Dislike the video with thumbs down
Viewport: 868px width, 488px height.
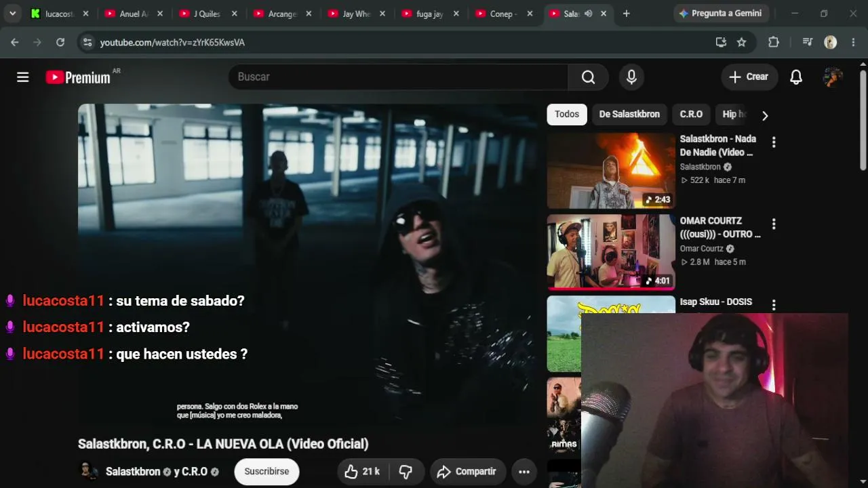(x=406, y=472)
